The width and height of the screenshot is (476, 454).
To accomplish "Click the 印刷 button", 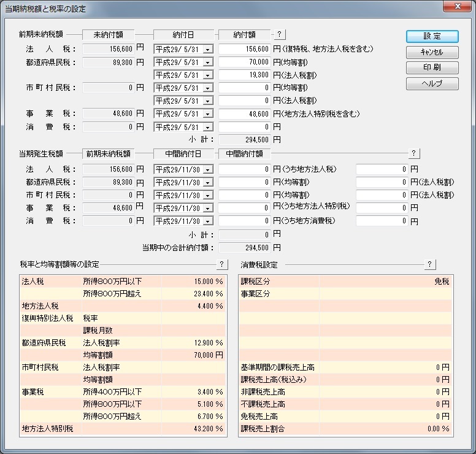I will (432, 67).
